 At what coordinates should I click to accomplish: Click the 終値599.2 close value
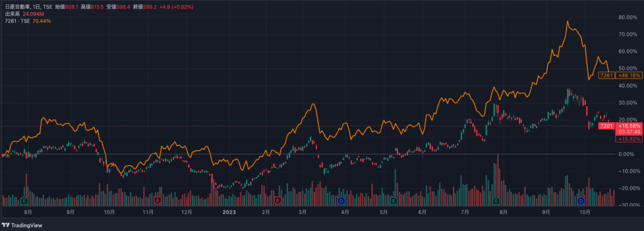(145, 7)
